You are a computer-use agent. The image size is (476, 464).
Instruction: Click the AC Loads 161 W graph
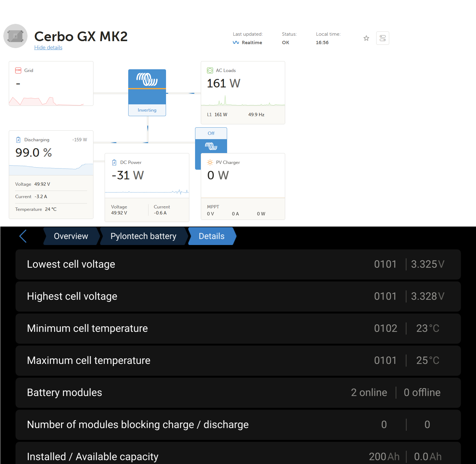[243, 101]
